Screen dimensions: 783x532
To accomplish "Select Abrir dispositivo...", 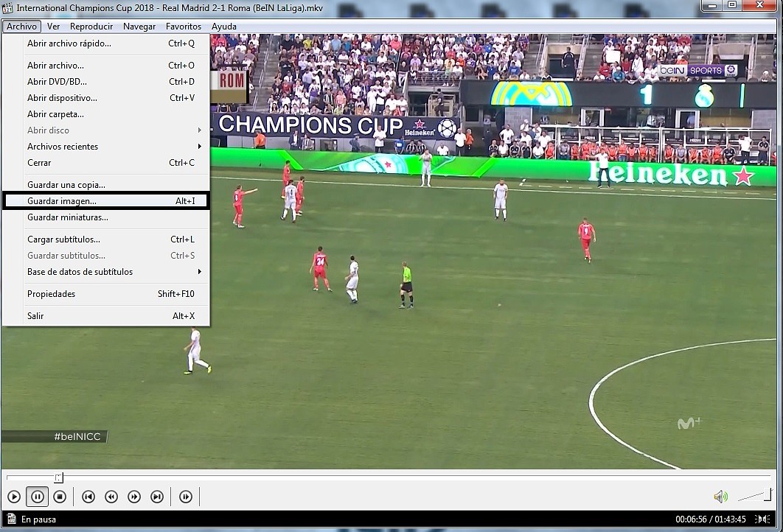I will [x=106, y=98].
